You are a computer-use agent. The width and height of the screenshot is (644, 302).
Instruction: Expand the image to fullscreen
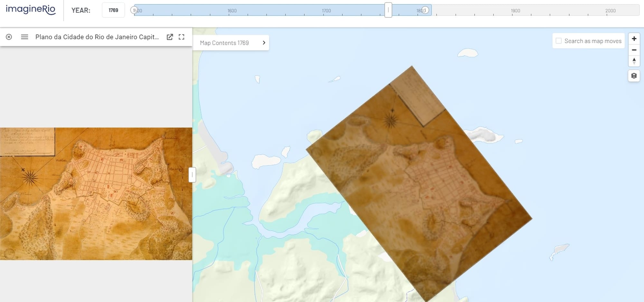coord(182,37)
